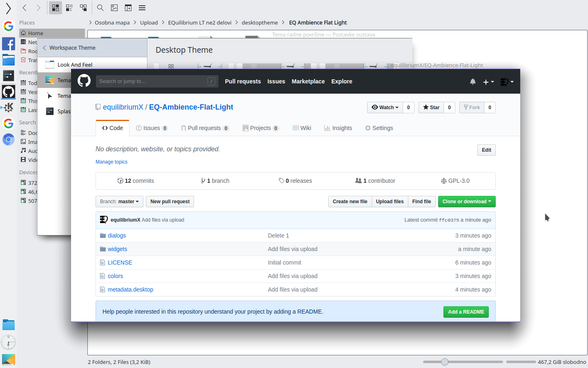Screen dimensions: 588x368
Task: Click the Edit description button
Action: 486,150
